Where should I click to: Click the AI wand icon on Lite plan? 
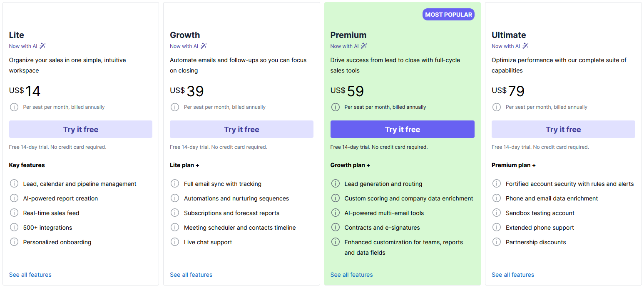pos(43,45)
